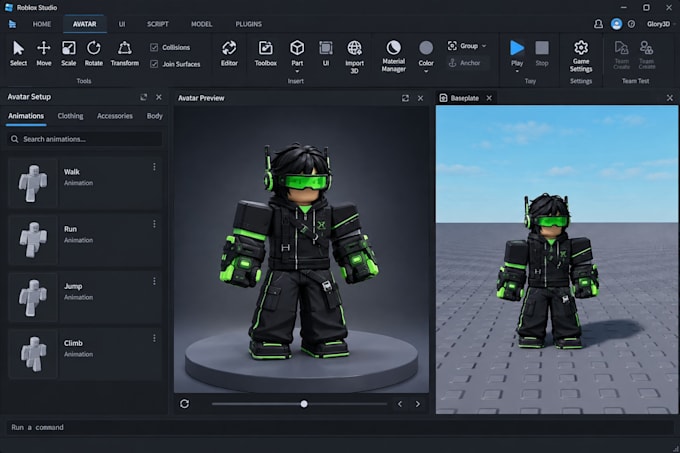Click the avatar in Baseplate viewport
Viewport: 680px width, 453px height.
[548, 271]
